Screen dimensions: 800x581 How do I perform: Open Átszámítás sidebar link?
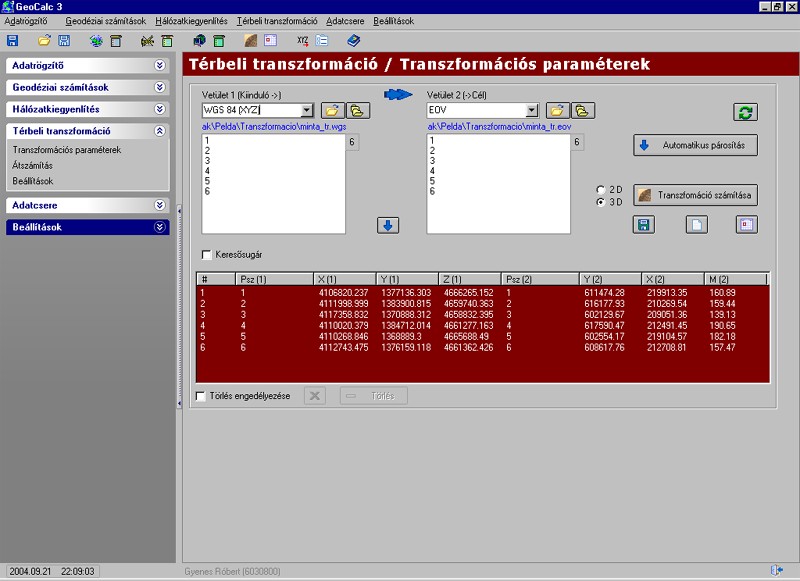(x=33, y=165)
